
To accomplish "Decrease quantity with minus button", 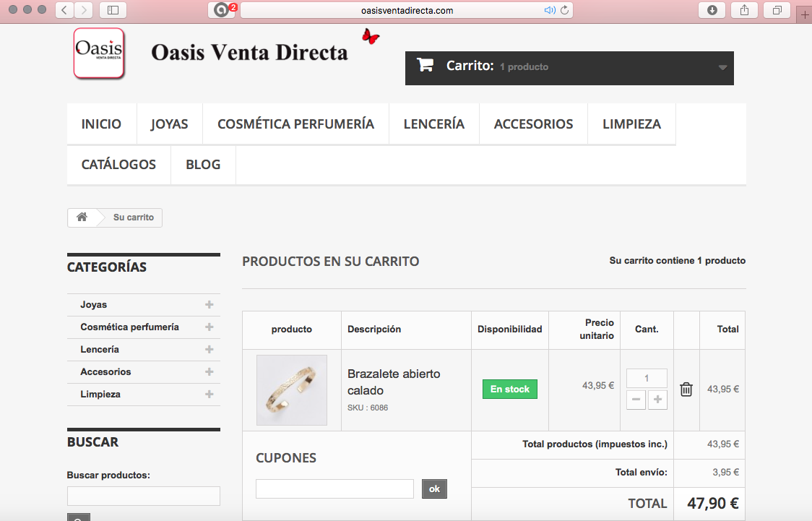I will [636, 400].
